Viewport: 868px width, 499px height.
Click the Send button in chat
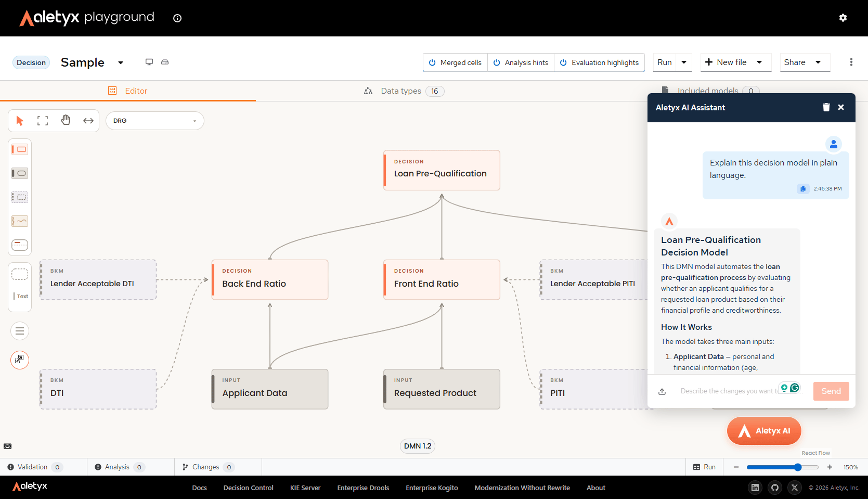point(831,391)
